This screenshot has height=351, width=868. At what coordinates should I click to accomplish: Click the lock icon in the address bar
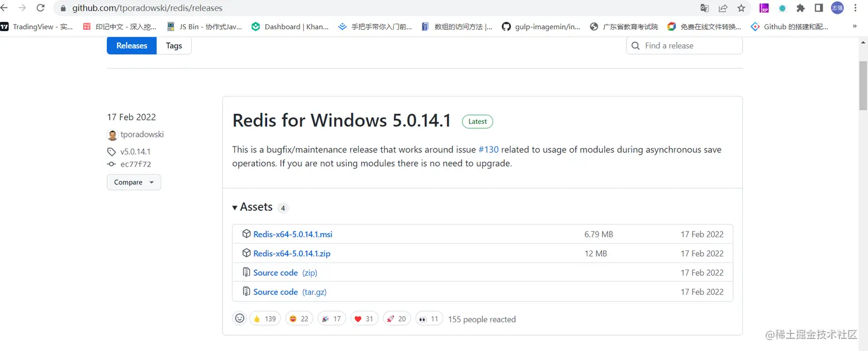(x=63, y=9)
